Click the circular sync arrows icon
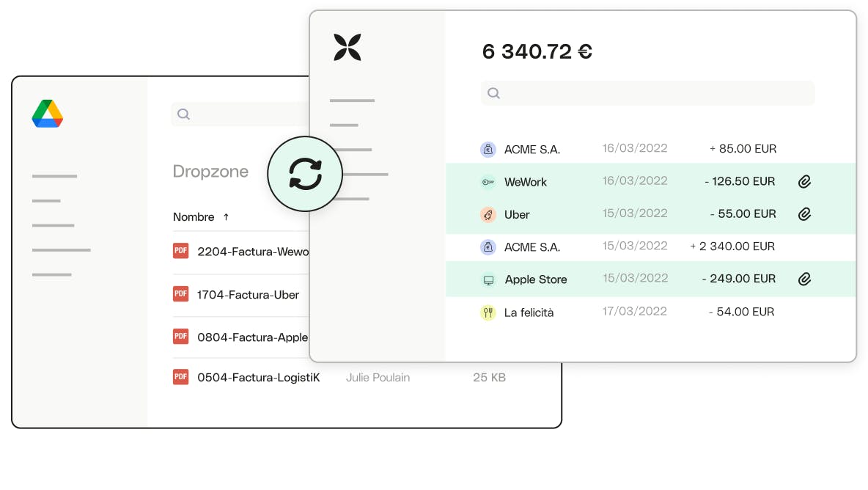Screen dimensions: 868x490 [305, 174]
